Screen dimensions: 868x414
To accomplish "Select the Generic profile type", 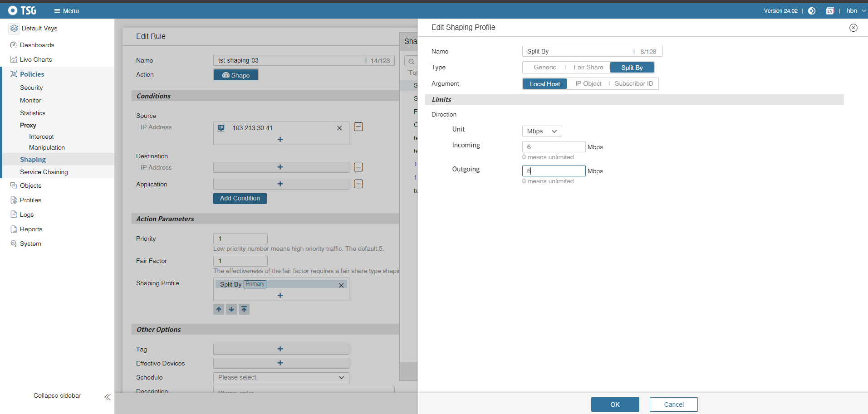I will [544, 68].
